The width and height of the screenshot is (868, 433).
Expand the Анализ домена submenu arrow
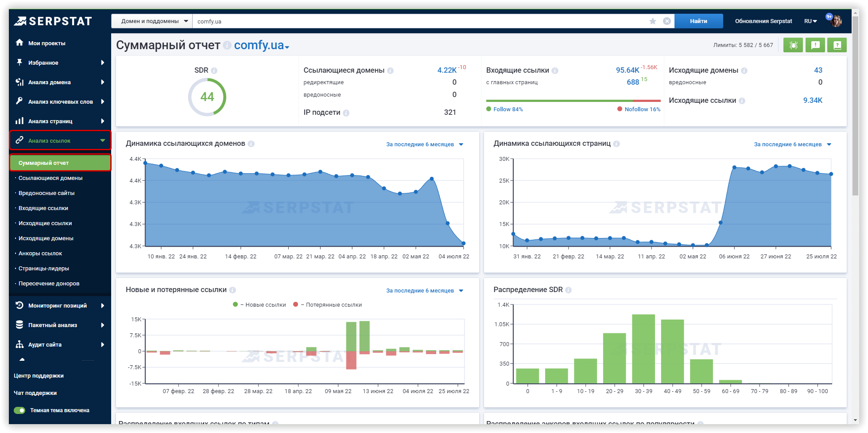(x=103, y=82)
